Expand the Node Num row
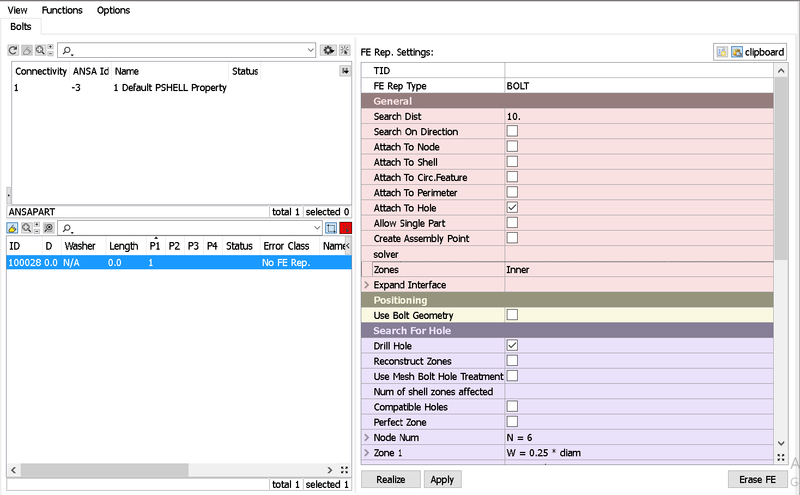800x495 pixels. tap(366, 437)
